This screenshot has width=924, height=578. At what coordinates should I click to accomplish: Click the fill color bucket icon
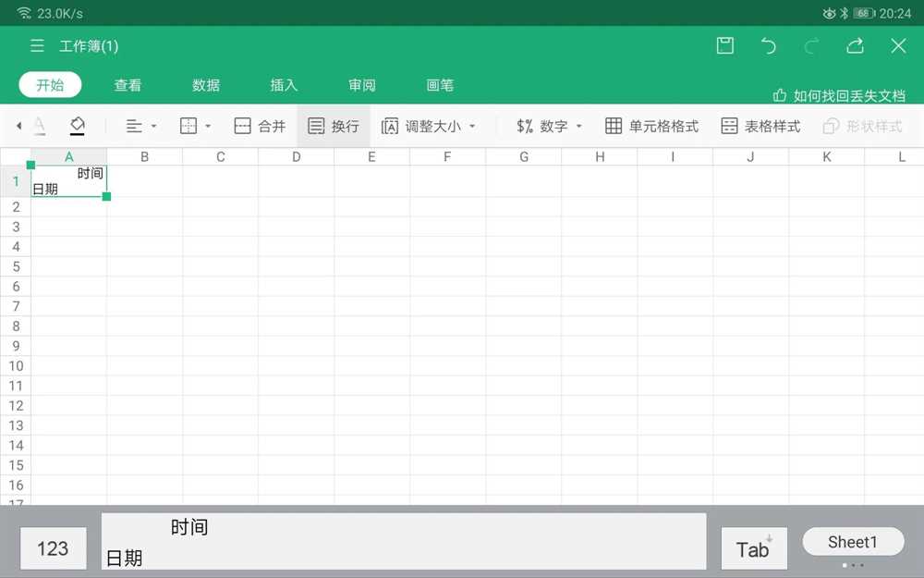(77, 126)
